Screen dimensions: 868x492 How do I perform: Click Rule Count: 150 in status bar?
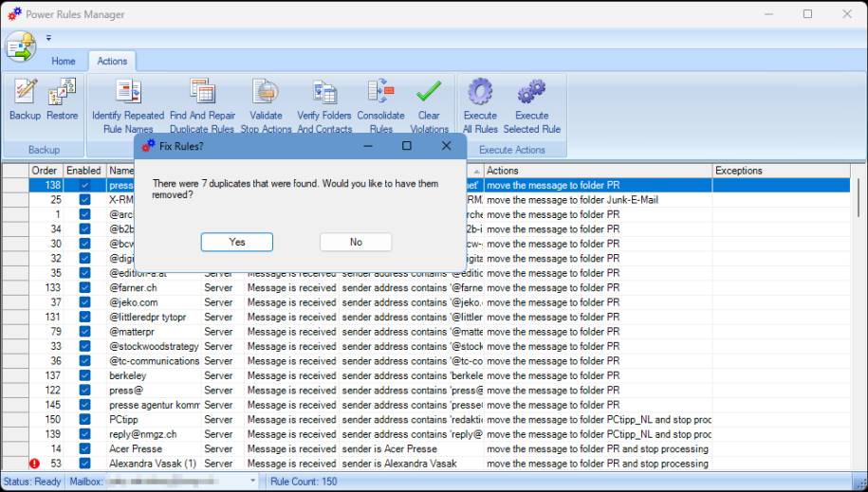tap(304, 482)
